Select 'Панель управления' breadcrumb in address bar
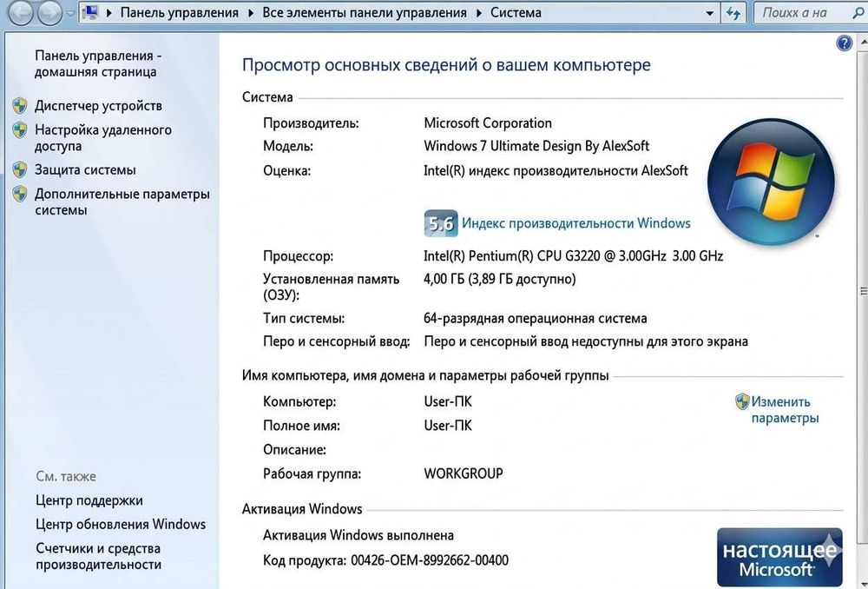Image resolution: width=868 pixels, height=589 pixels. click(x=180, y=12)
